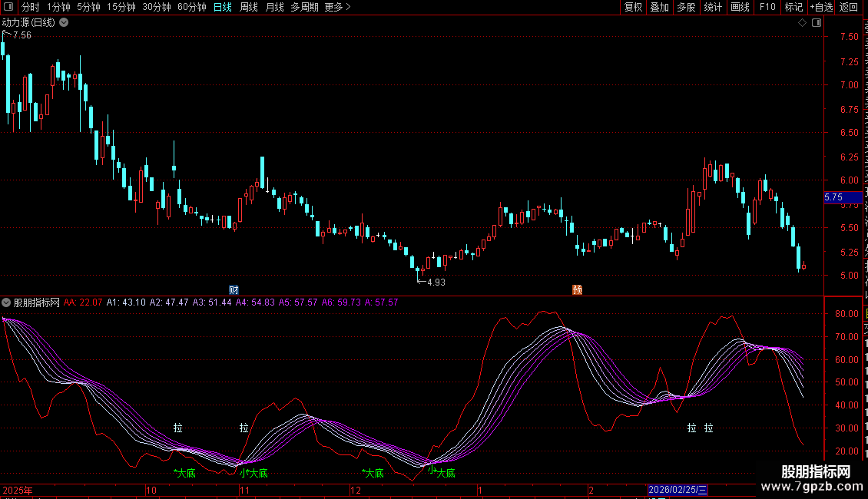Click the blue 财 financial marker icon
The width and height of the screenshot is (868, 499).
tap(234, 289)
